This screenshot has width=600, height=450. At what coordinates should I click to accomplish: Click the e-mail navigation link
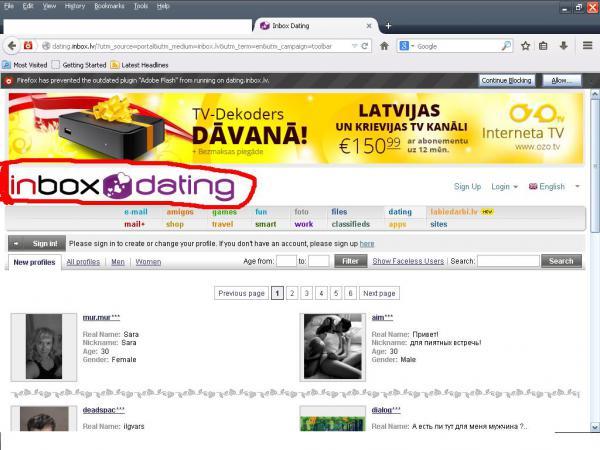tap(136, 212)
